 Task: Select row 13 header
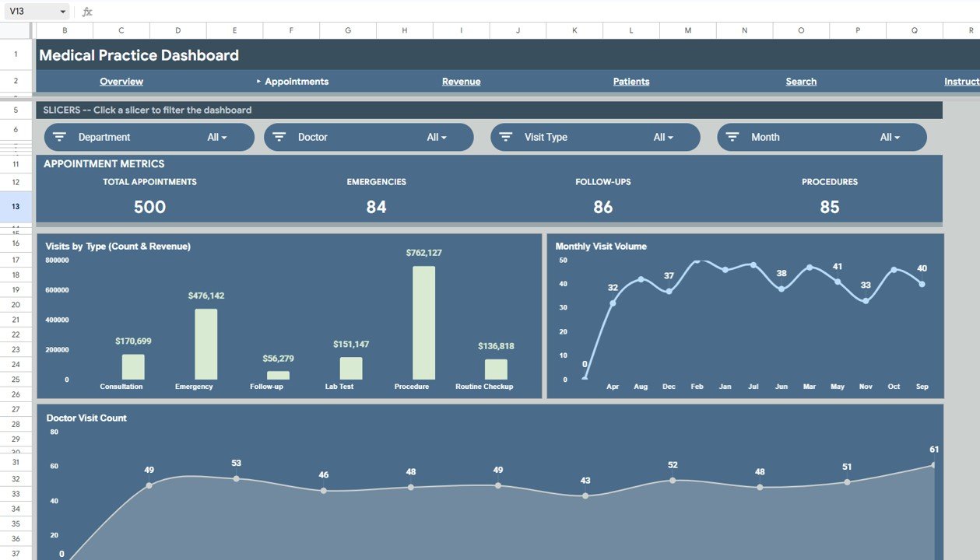[x=16, y=205]
